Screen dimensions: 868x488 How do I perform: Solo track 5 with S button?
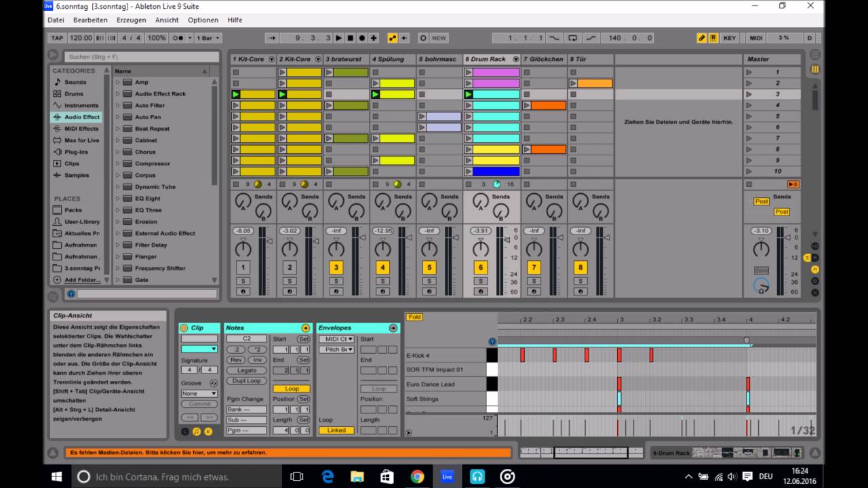[x=429, y=281]
